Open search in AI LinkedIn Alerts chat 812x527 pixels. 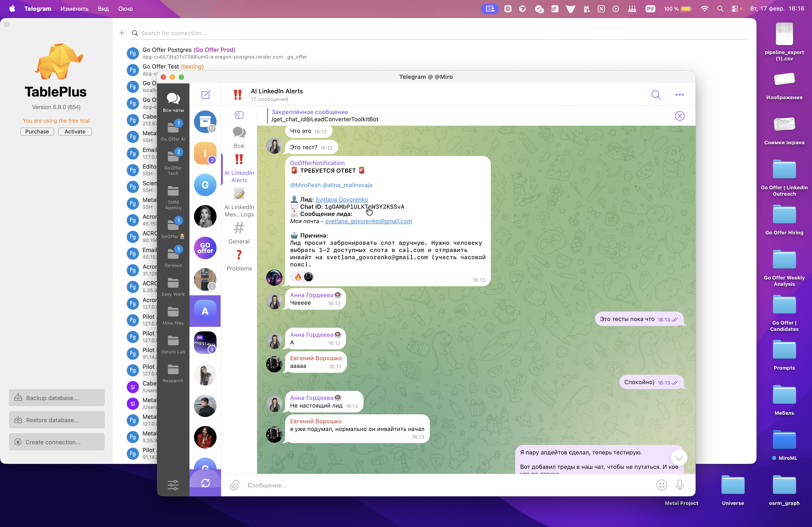pos(655,94)
